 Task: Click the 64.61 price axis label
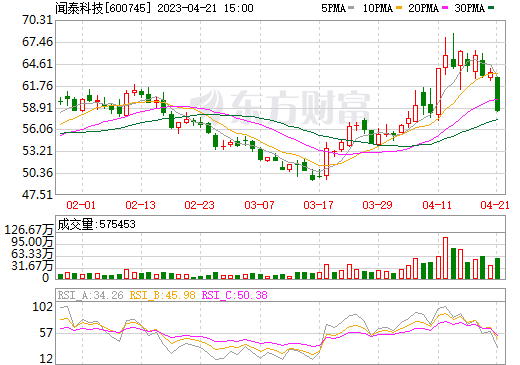(37, 64)
